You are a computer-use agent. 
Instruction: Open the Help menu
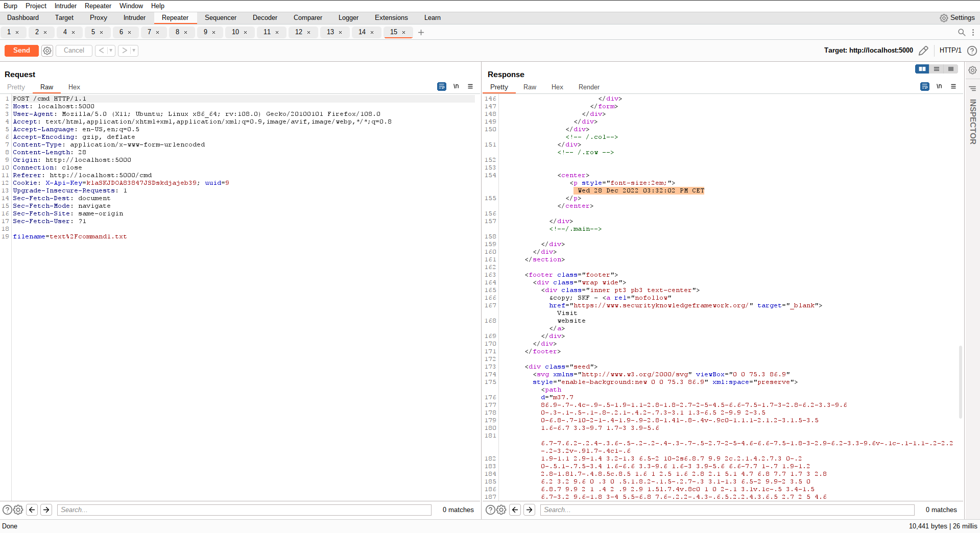tap(158, 6)
